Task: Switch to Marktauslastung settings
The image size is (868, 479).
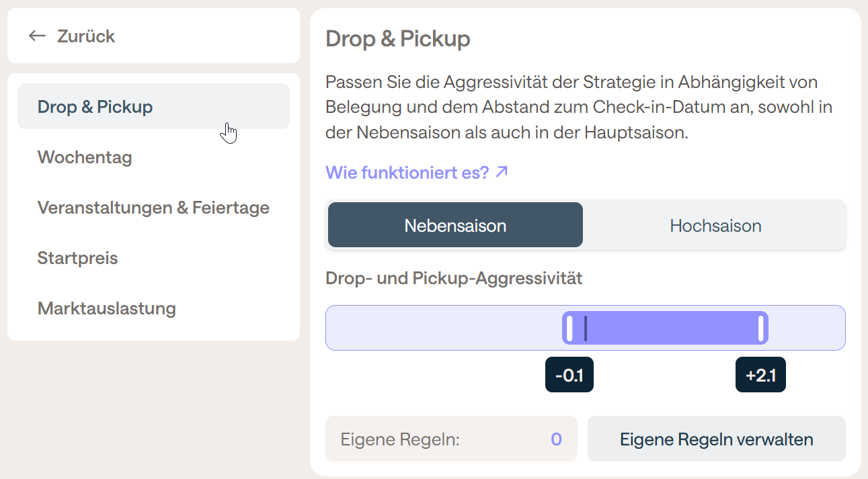Action: (107, 308)
